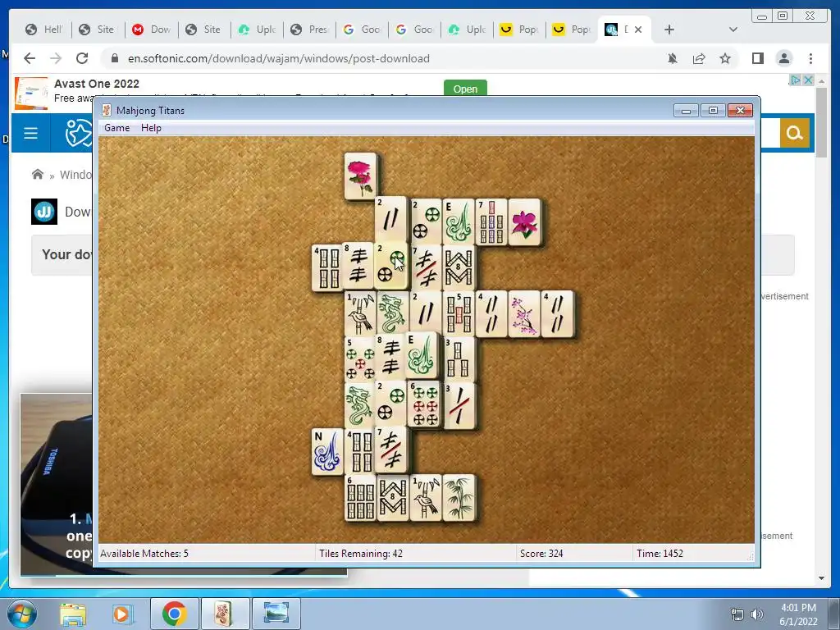Screen dimensions: 840x630
Task: Open Chrome side panel icon
Action: (x=757, y=58)
